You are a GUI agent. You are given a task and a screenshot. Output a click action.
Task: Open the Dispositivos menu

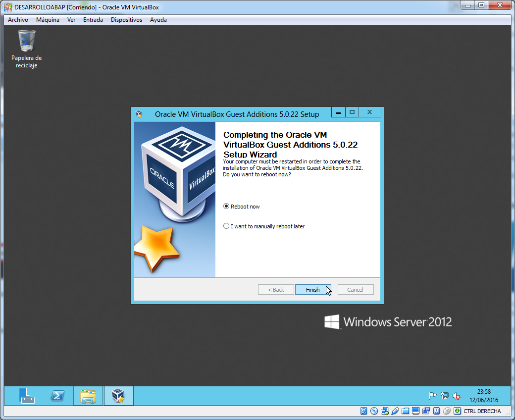(126, 20)
